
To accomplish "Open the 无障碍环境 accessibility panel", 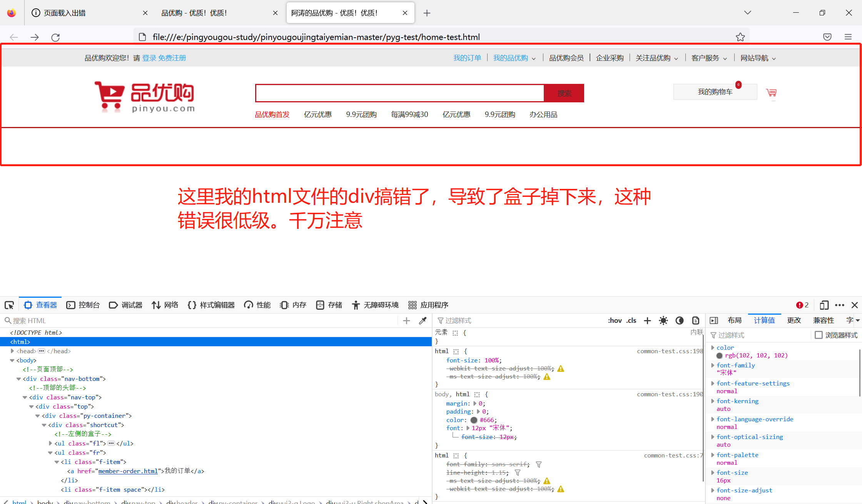I will pos(375,305).
